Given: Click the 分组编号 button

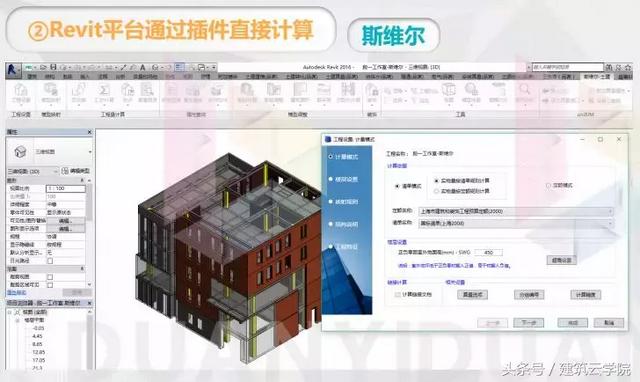Looking at the screenshot, I should [x=529, y=295].
